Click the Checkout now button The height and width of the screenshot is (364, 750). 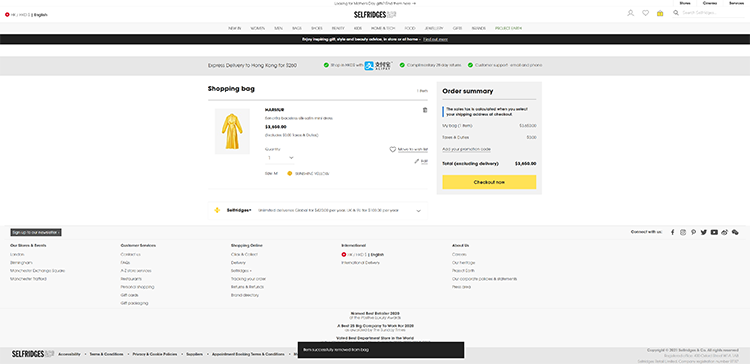point(489,182)
